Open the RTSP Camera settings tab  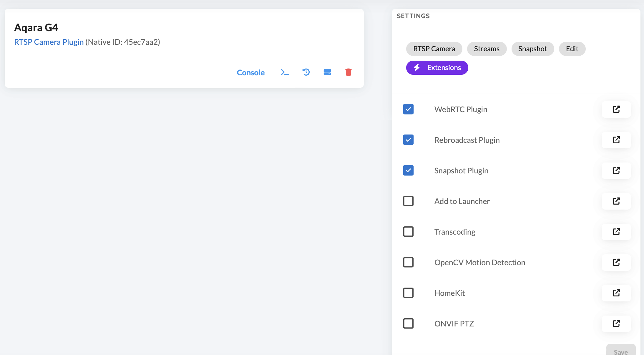coord(434,49)
